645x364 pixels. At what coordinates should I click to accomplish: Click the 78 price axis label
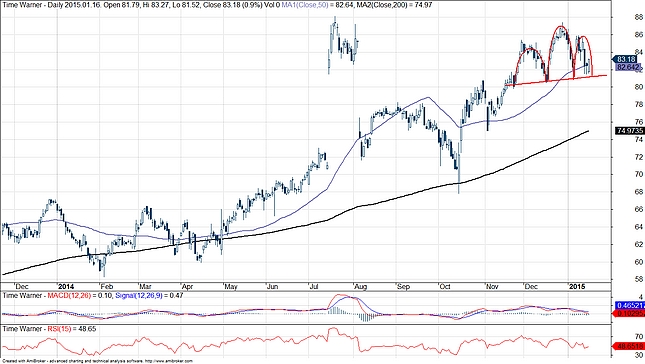(639, 104)
